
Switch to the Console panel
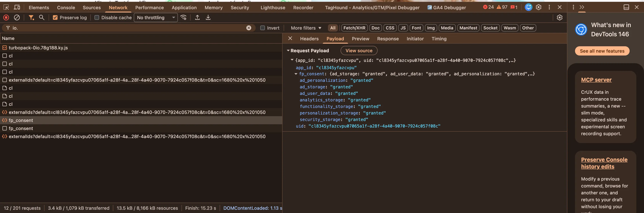coord(66,7)
